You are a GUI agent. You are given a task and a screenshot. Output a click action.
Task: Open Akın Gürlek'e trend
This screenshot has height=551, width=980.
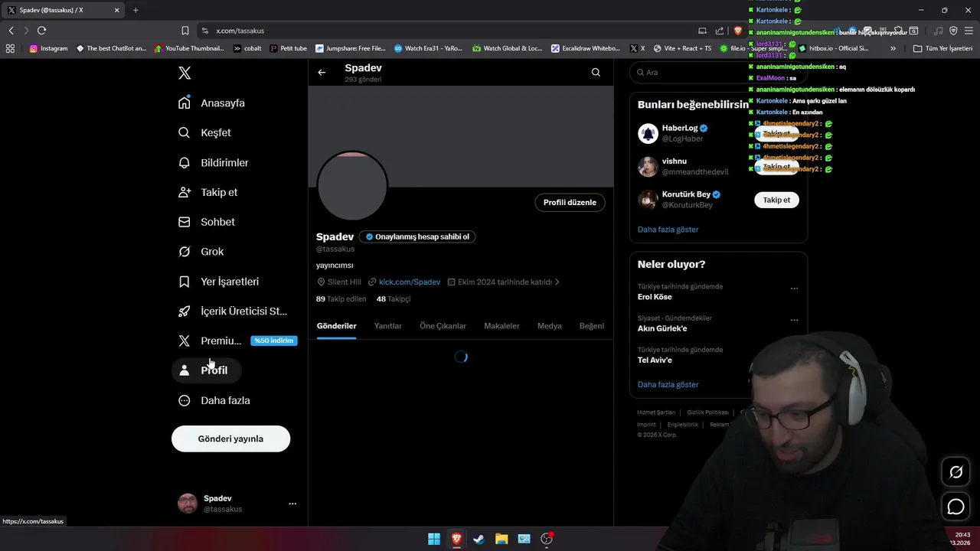pyautogui.click(x=662, y=329)
